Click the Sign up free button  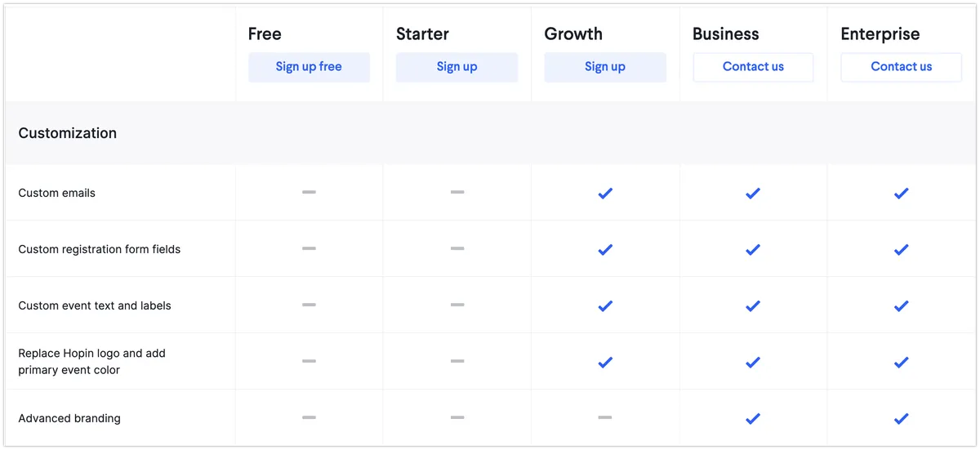309,67
